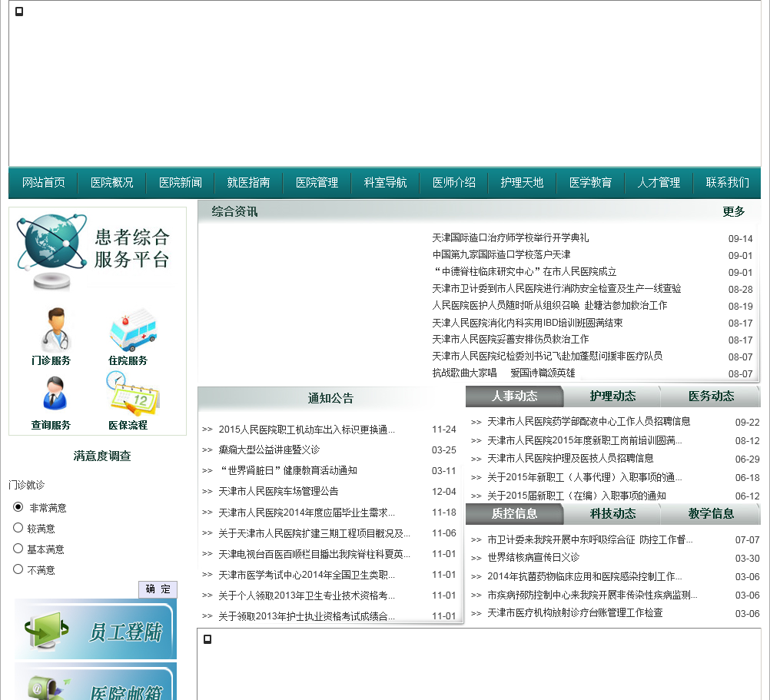Open news 抗战歌曲大家唱 爱国诗篇颂英雄

coord(503,373)
